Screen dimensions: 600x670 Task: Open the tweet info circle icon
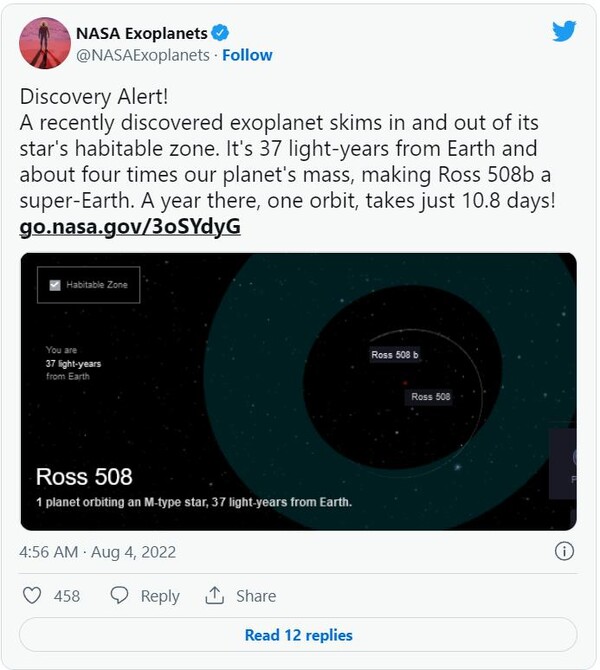coord(564,551)
